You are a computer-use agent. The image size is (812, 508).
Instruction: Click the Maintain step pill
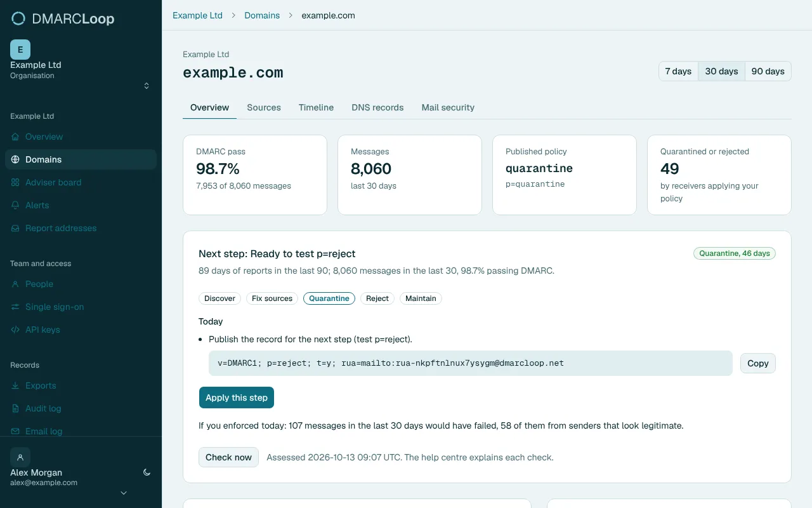tap(421, 298)
